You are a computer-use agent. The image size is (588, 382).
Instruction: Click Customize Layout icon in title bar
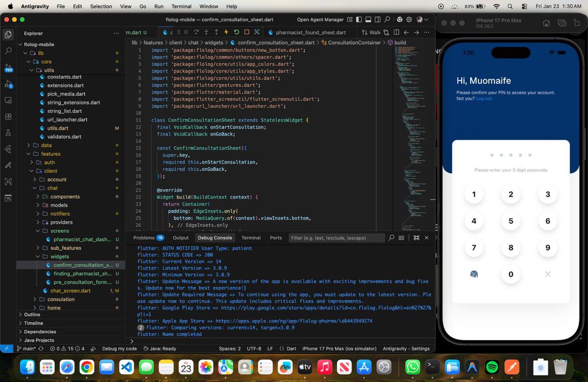[350, 20]
